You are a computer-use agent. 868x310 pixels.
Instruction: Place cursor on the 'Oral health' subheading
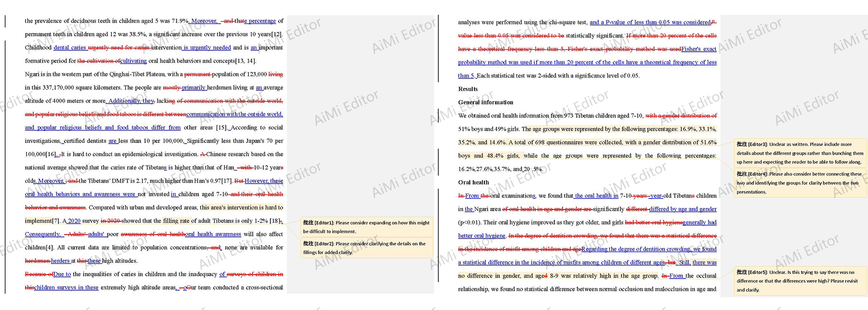(x=473, y=182)
